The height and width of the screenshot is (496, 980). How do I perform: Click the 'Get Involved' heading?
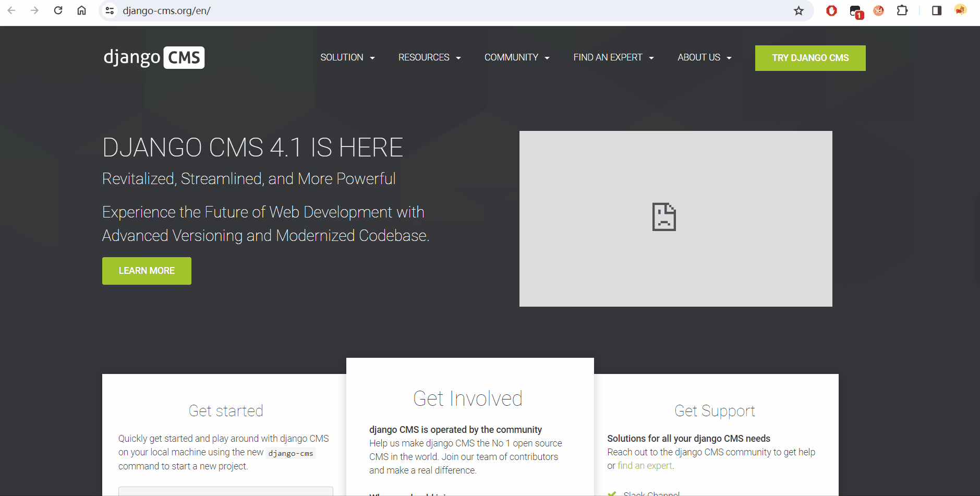(468, 398)
